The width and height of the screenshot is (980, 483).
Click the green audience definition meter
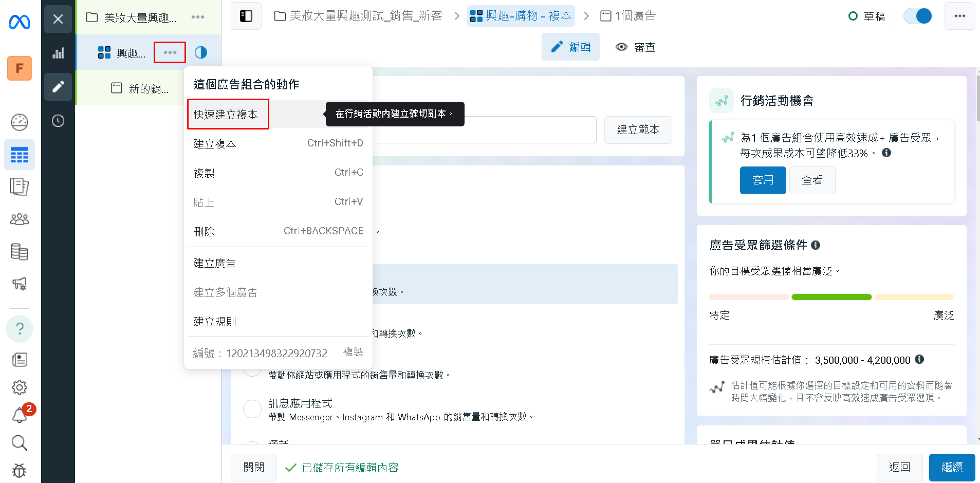(x=831, y=297)
